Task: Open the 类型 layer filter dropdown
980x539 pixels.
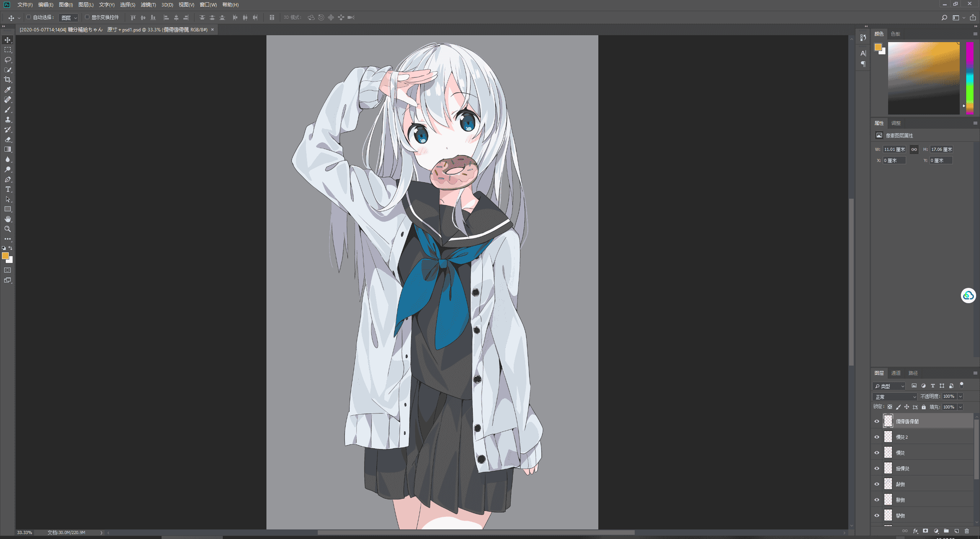Action: (889, 386)
